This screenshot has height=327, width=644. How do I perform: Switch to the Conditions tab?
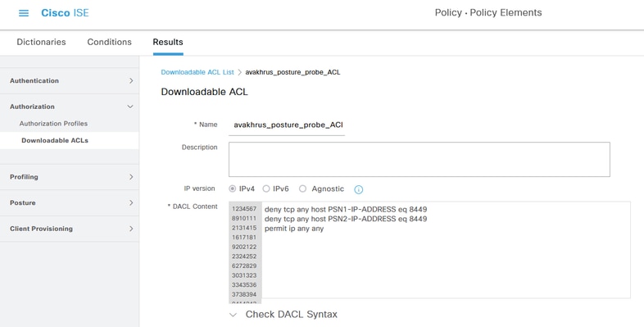109,42
